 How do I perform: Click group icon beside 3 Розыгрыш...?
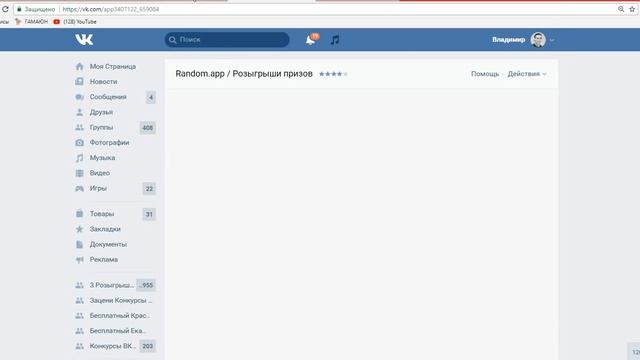click(80, 285)
